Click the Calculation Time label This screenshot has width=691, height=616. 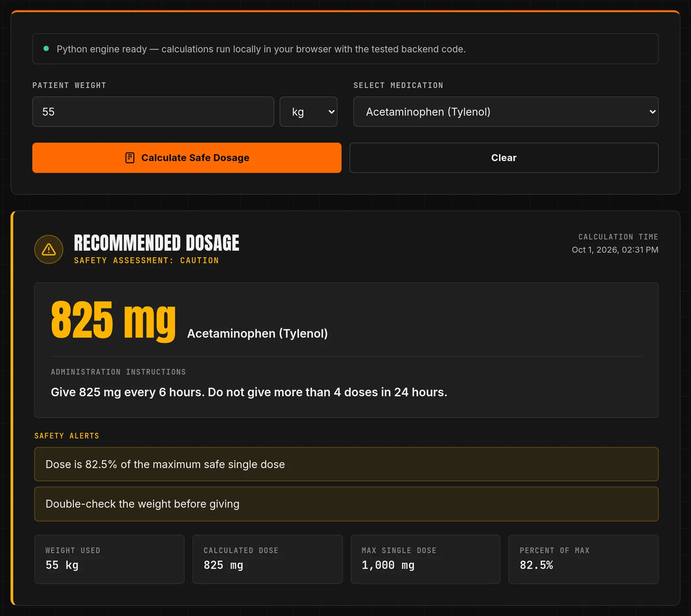[x=618, y=237]
